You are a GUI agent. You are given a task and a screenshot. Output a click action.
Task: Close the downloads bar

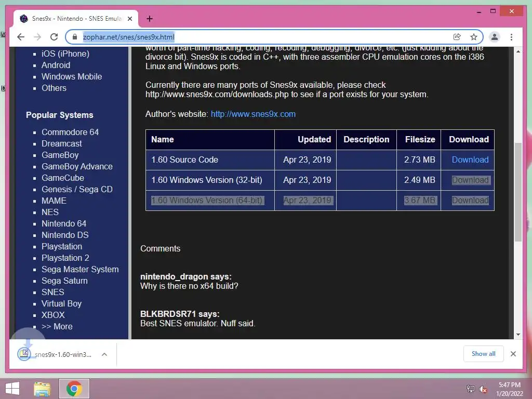[x=513, y=354]
